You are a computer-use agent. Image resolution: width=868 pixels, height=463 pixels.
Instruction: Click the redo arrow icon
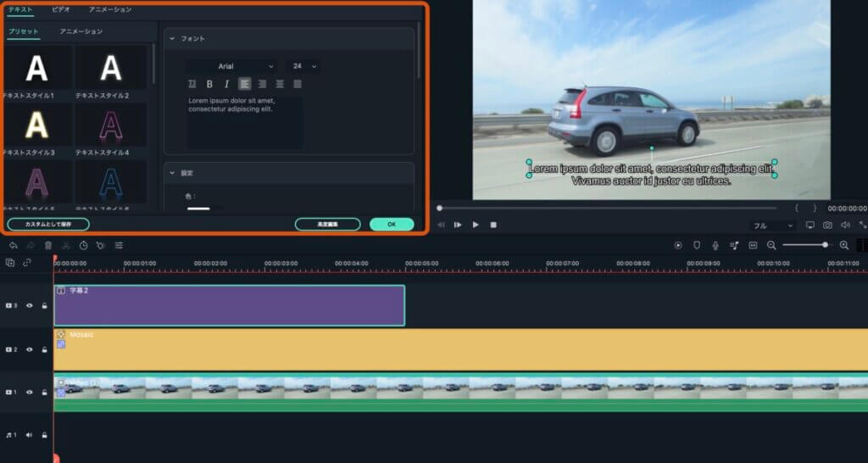pos(31,245)
